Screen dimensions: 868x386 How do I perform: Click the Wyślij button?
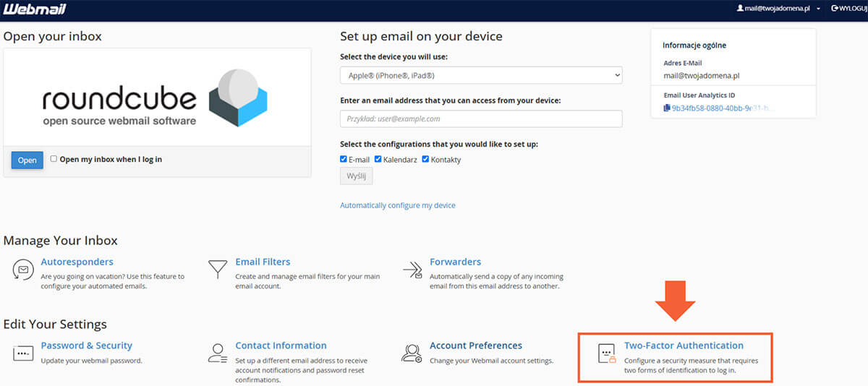click(x=356, y=176)
